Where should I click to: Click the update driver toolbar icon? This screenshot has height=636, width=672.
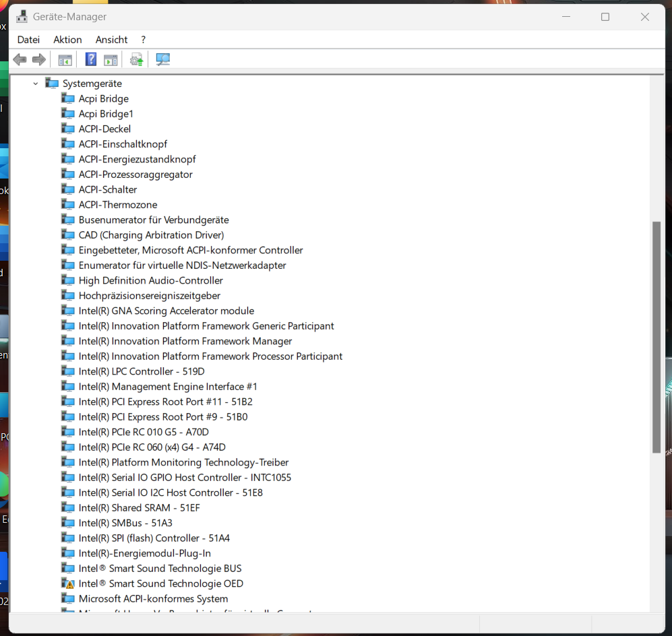pyautogui.click(x=135, y=59)
